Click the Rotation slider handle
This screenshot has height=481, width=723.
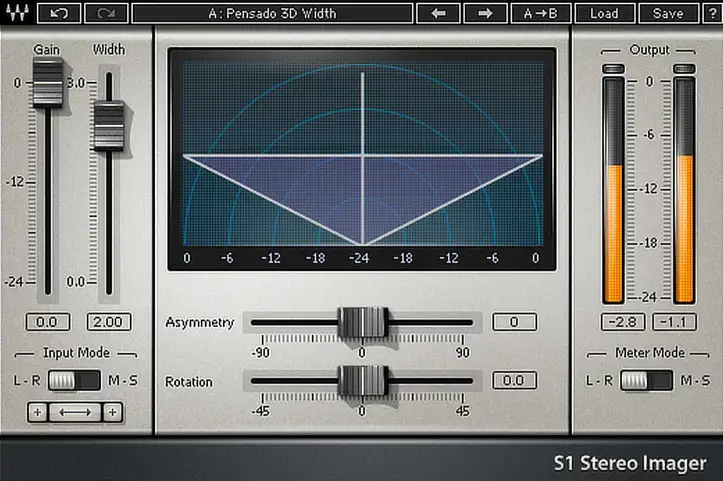[x=362, y=381]
